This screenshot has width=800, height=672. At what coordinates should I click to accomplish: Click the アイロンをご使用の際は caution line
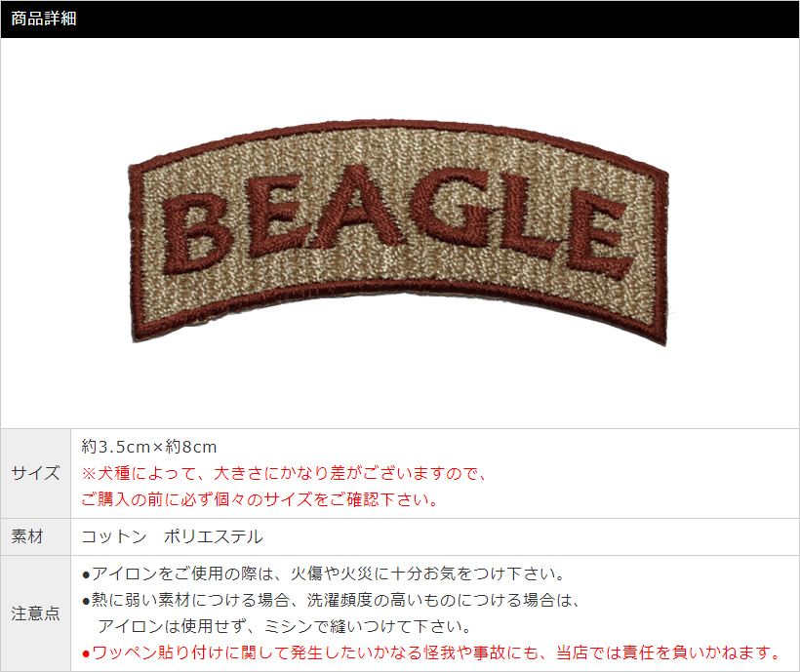[x=323, y=573]
